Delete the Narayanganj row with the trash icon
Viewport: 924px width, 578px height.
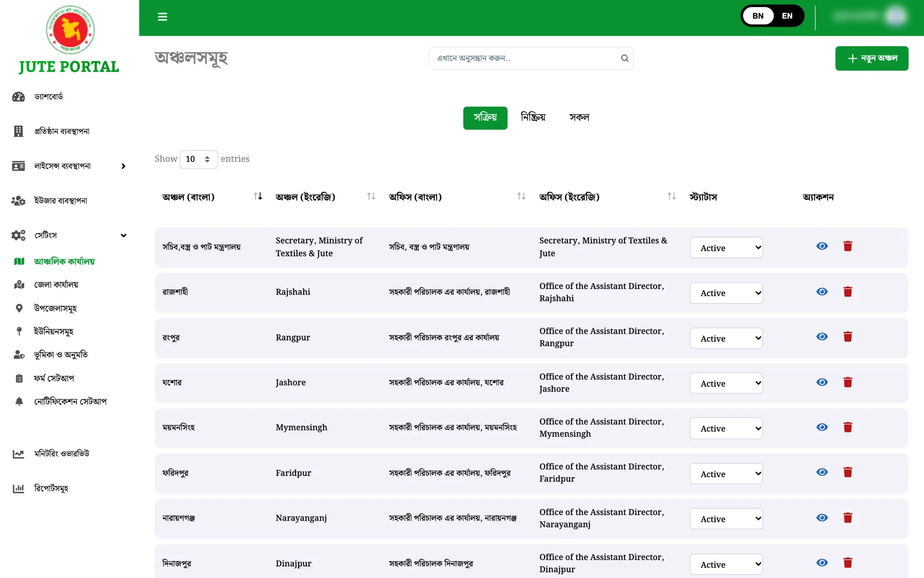[848, 518]
